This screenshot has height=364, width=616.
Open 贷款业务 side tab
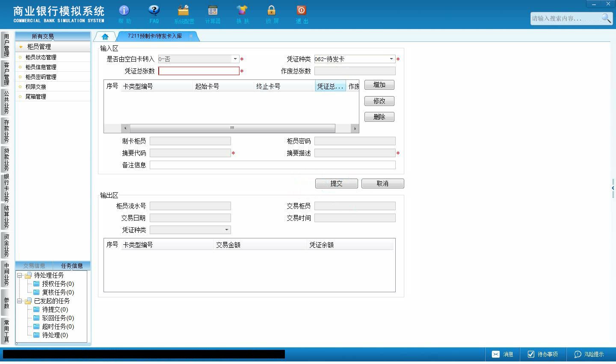(x=6, y=159)
